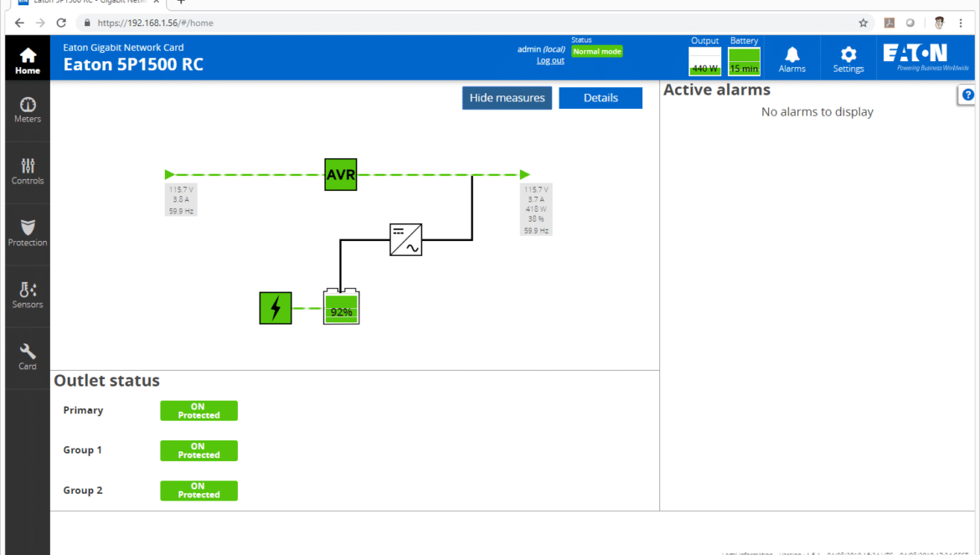Click the help question mark icon
This screenshot has height=555, width=980.
[967, 95]
